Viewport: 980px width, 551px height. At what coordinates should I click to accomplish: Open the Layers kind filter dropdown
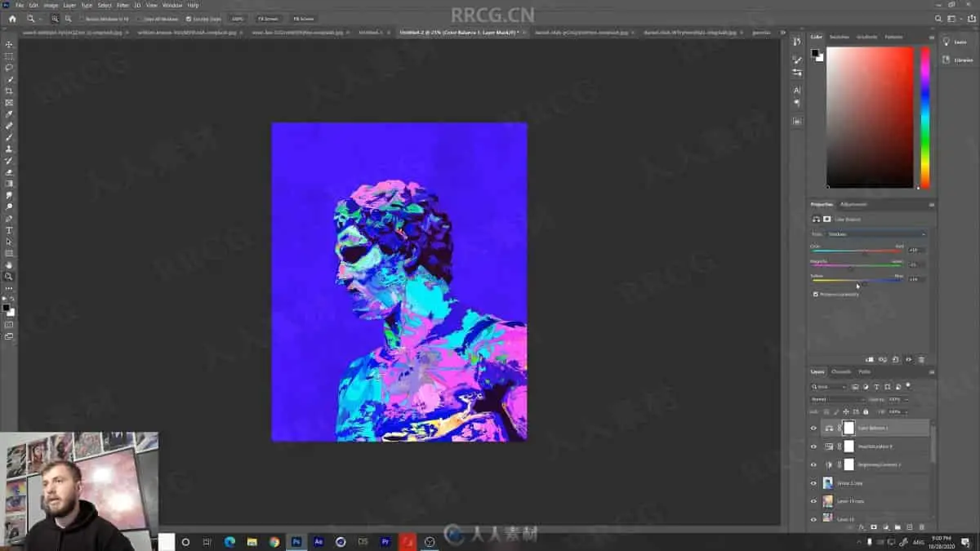[829, 386]
